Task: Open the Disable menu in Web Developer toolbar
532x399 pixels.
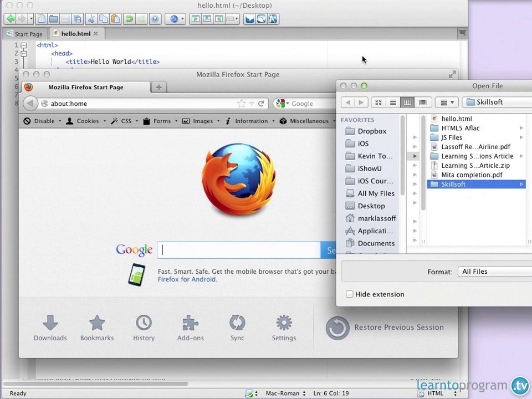Action: click(43, 121)
